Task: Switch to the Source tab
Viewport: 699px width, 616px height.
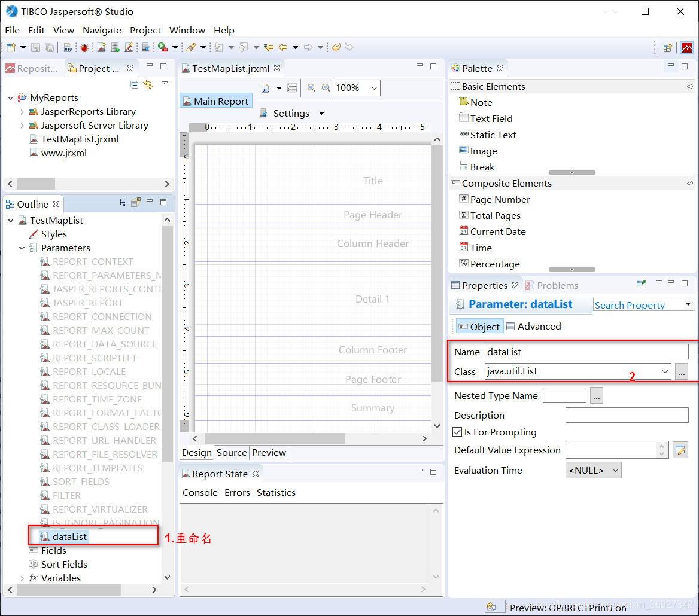Action: pos(232,453)
